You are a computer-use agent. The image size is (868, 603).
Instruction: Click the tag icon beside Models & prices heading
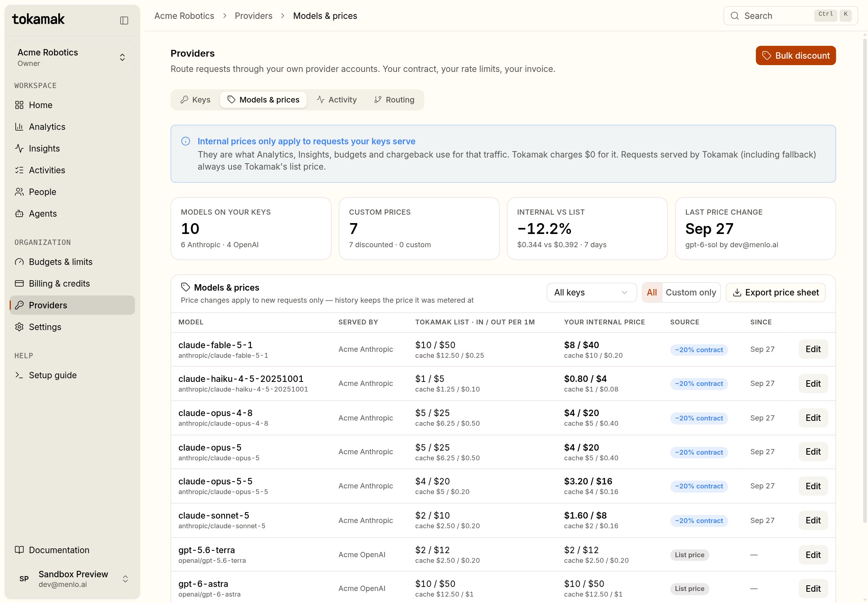tap(185, 287)
